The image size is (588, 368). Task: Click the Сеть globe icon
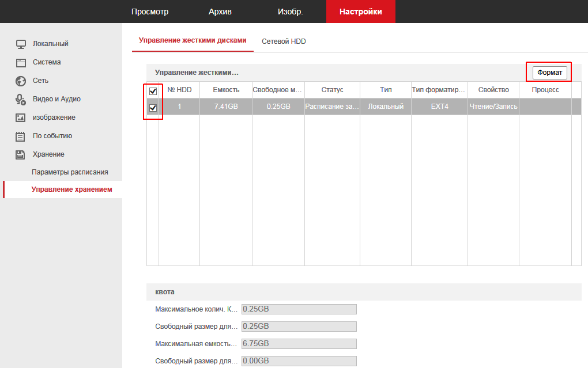(x=21, y=81)
